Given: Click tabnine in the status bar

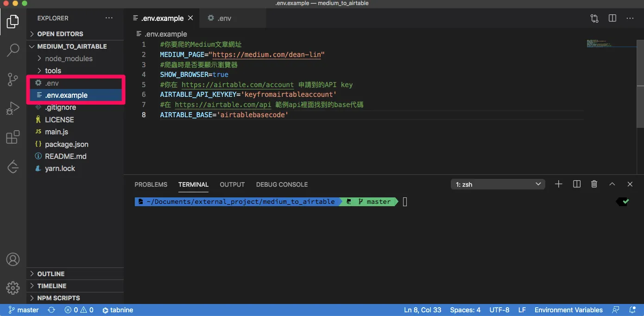Looking at the screenshot, I should click(118, 310).
